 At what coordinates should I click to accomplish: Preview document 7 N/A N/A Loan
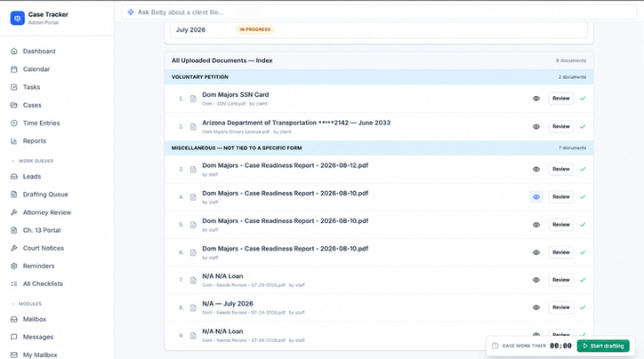(536, 280)
